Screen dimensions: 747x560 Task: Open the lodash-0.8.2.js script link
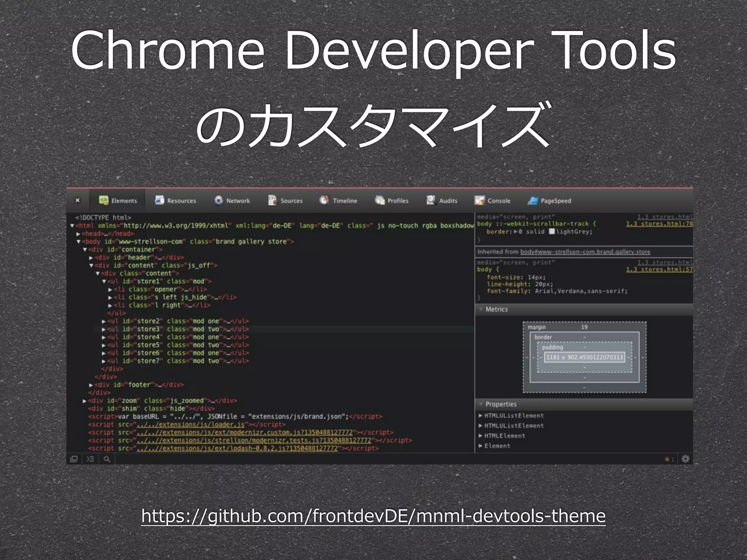(237, 448)
